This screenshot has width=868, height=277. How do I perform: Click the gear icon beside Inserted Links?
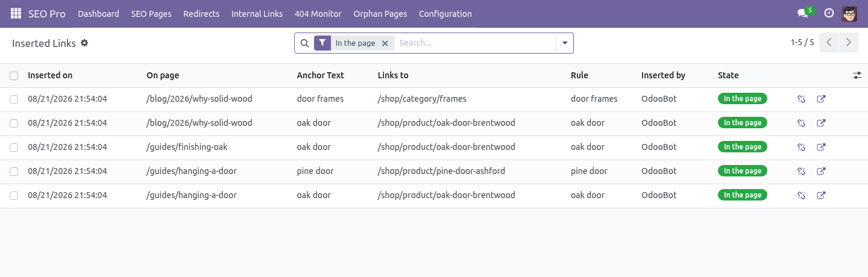pyautogui.click(x=84, y=43)
